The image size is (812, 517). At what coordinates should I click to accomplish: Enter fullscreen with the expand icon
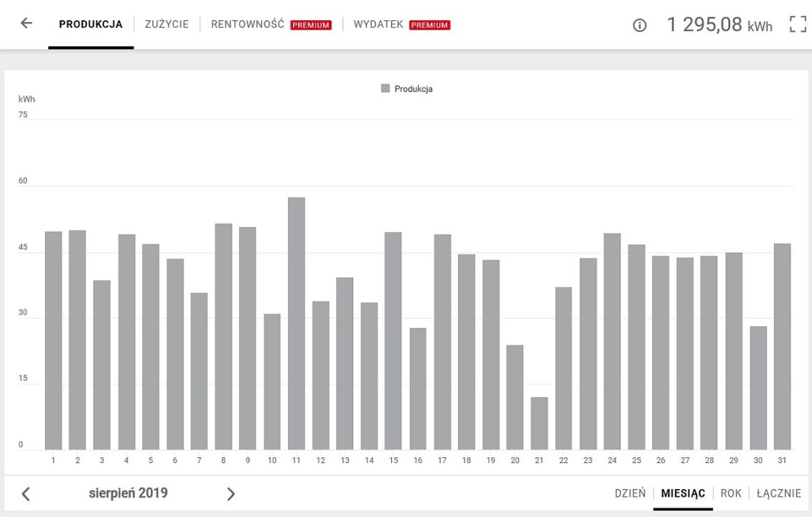[x=798, y=24]
